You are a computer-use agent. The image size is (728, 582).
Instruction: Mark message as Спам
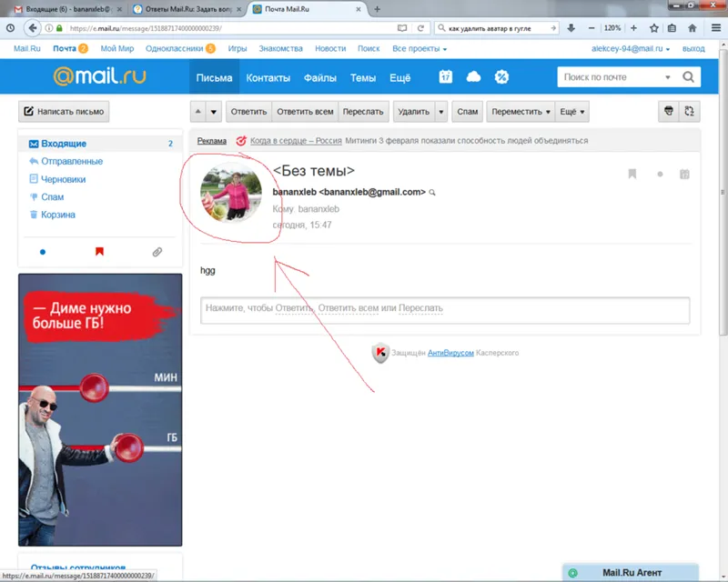point(467,112)
